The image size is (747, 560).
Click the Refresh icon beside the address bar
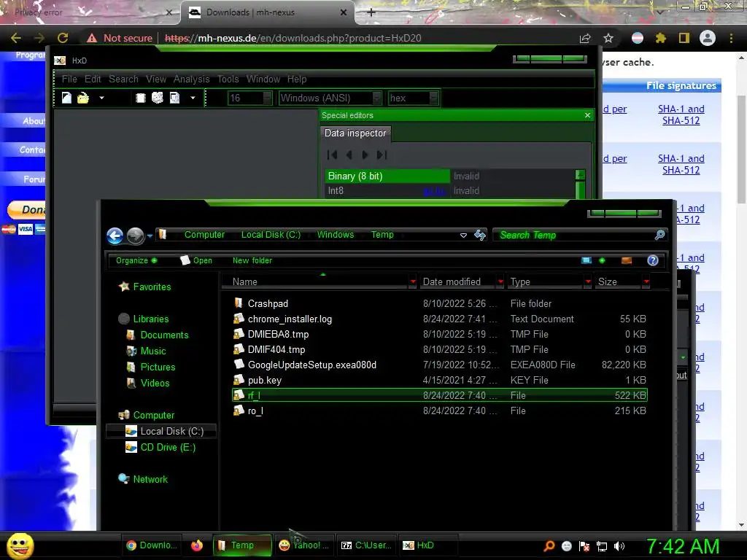point(480,235)
